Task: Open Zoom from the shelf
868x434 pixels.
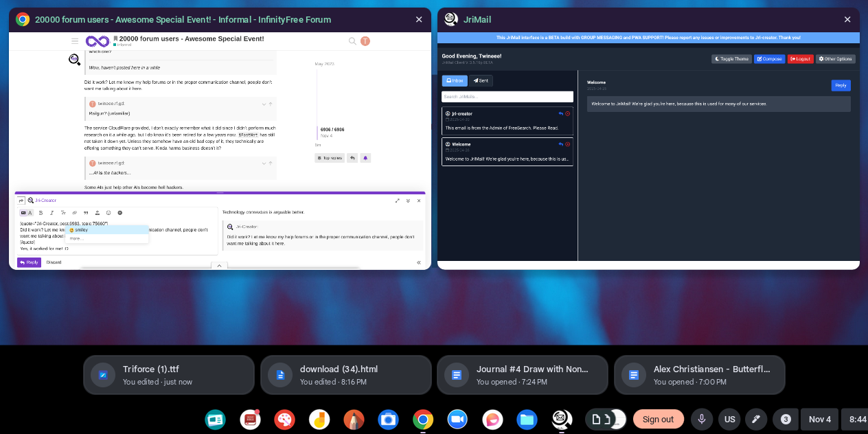Action: point(457,420)
